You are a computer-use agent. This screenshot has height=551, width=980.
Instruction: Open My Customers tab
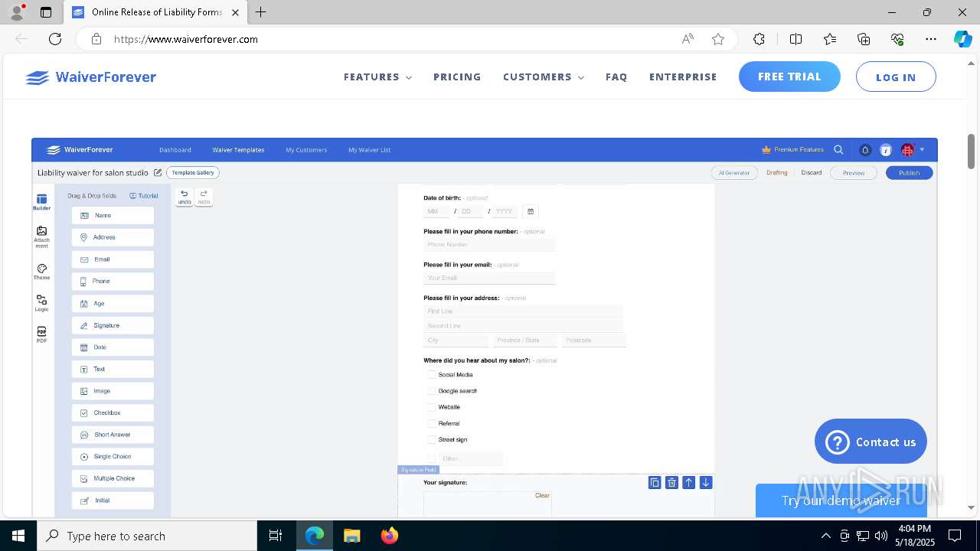306,150
